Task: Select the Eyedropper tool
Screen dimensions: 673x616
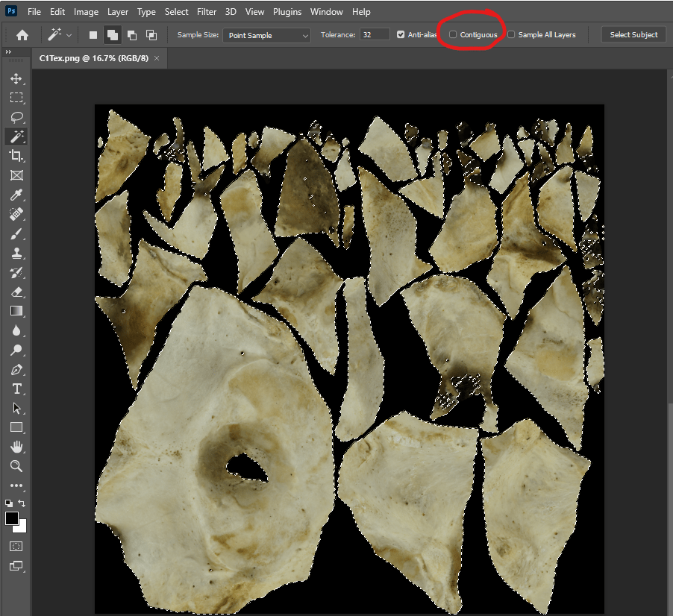Action: (x=16, y=195)
